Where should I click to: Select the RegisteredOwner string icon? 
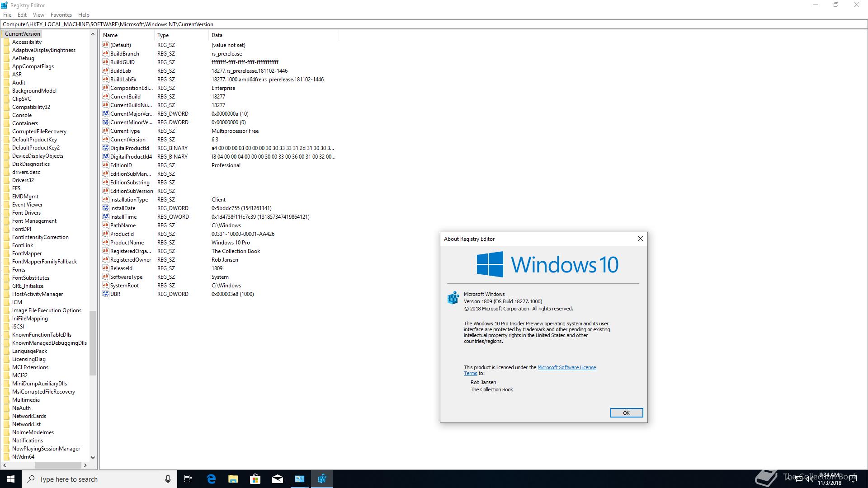pos(106,259)
